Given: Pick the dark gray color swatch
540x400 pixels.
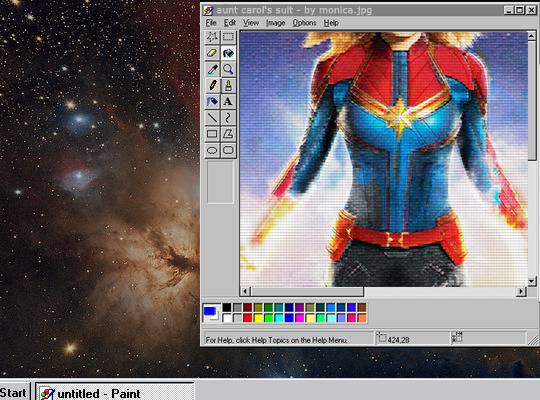Looking at the screenshot, I should (x=237, y=307).
